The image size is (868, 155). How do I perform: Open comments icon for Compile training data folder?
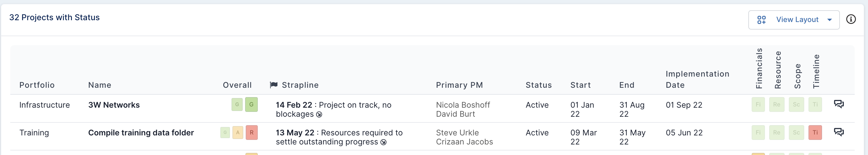tap(839, 132)
